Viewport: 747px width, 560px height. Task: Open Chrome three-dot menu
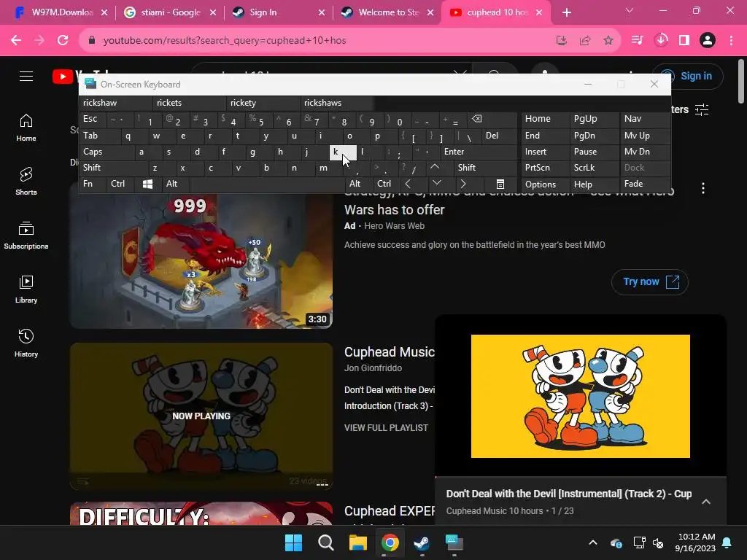click(x=731, y=41)
